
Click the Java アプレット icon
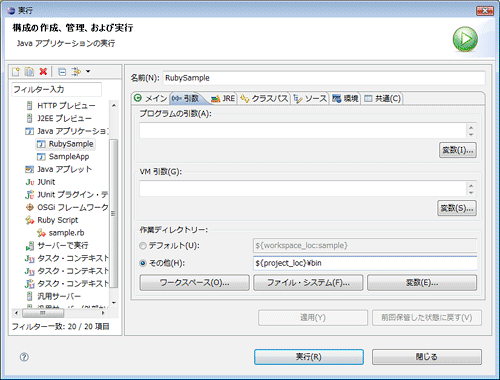click(x=30, y=169)
